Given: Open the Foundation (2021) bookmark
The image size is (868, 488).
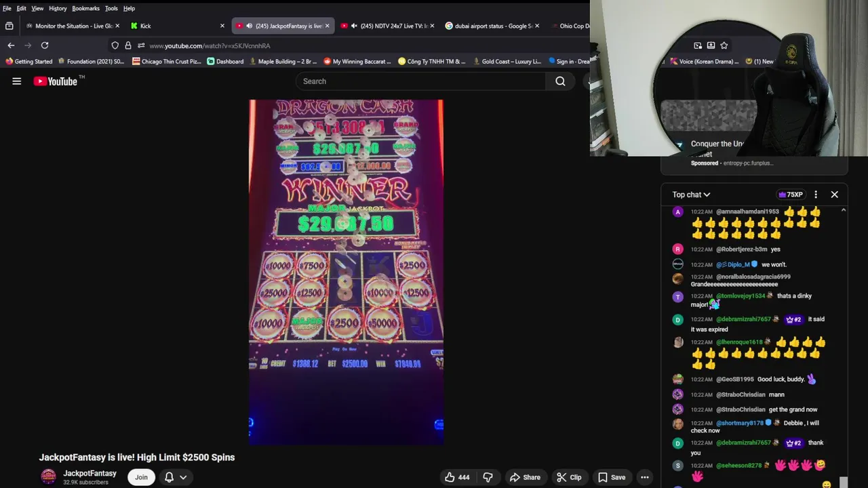Looking at the screenshot, I should click(92, 61).
